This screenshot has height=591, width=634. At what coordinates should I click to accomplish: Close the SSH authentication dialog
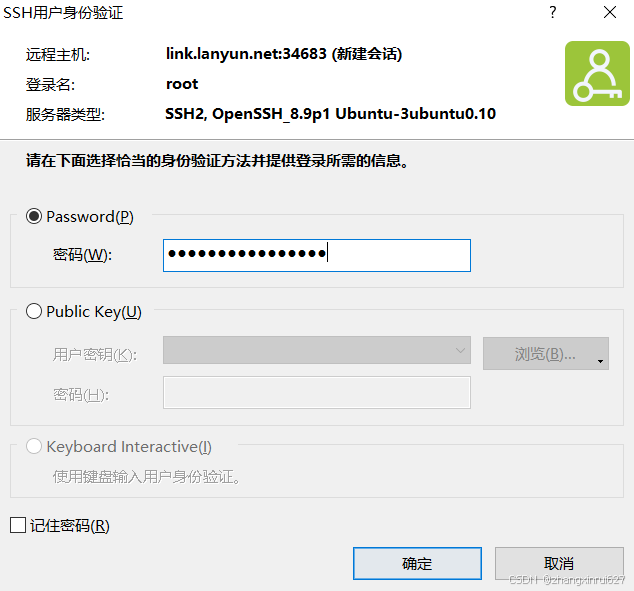click(610, 13)
